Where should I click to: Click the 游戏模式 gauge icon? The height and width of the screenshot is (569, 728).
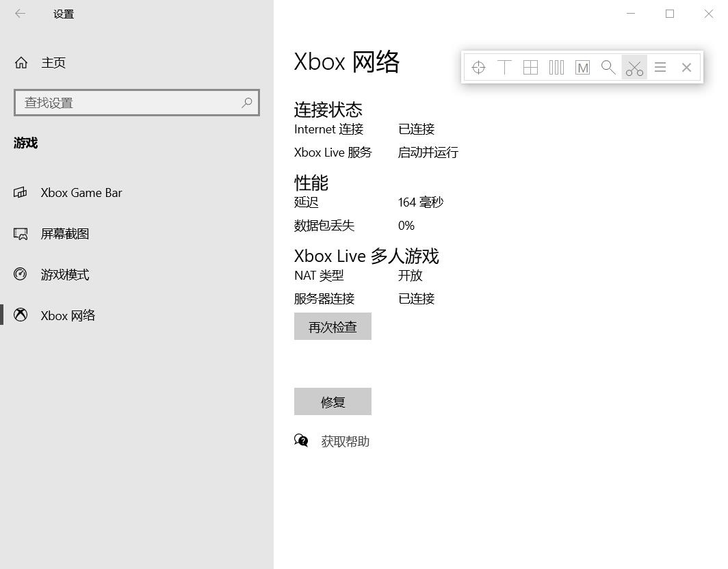tap(20, 274)
